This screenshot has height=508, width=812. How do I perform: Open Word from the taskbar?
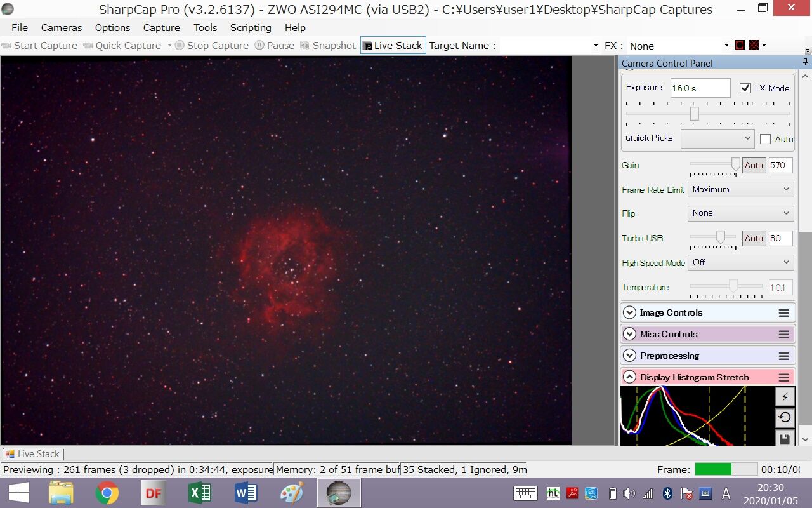click(x=246, y=493)
